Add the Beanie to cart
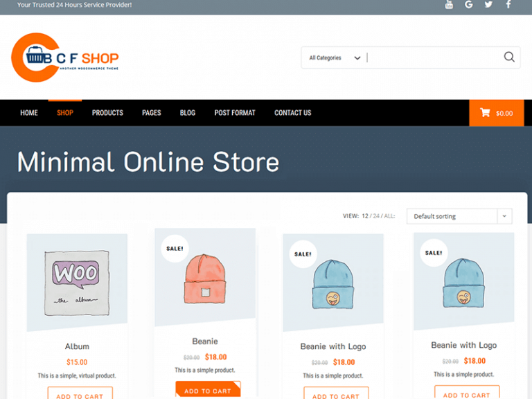532x399 pixels. click(x=208, y=389)
